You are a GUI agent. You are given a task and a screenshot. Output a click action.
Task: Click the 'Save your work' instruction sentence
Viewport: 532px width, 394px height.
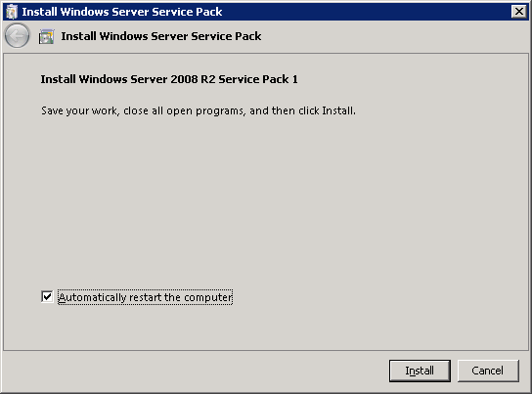[x=199, y=110]
